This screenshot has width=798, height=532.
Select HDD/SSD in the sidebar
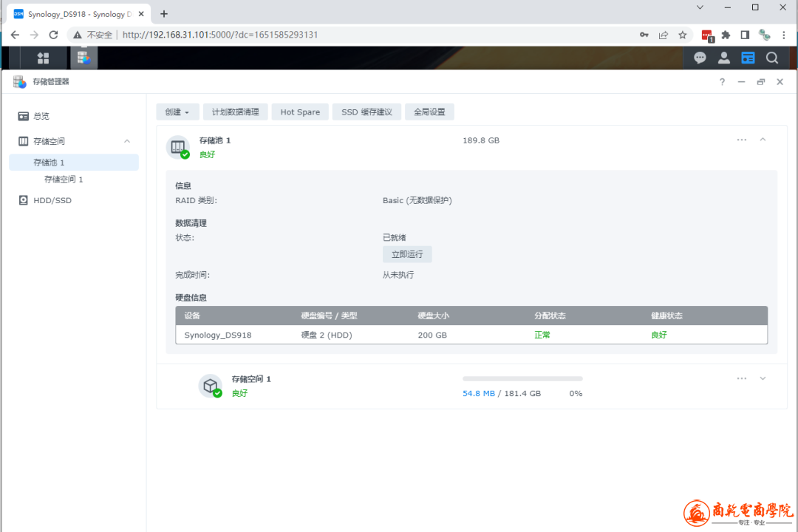[x=52, y=200]
